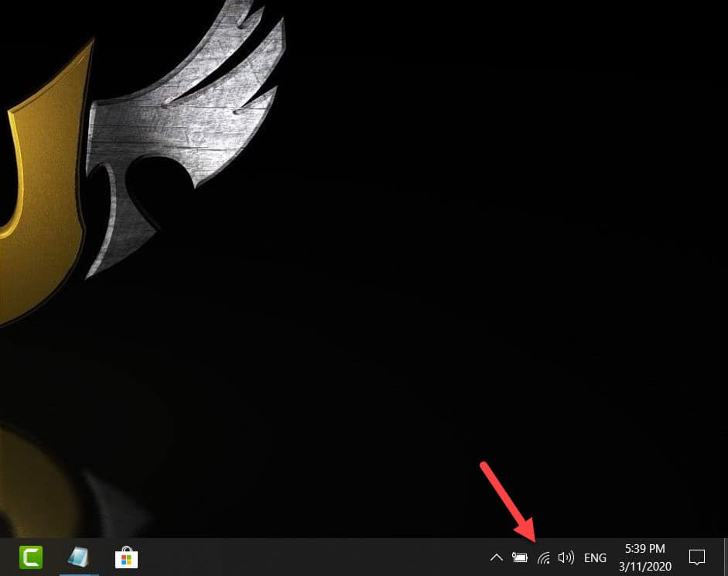Screen dimensions: 728x576
Task: Open Camtasia from the taskbar
Action: [x=31, y=557]
